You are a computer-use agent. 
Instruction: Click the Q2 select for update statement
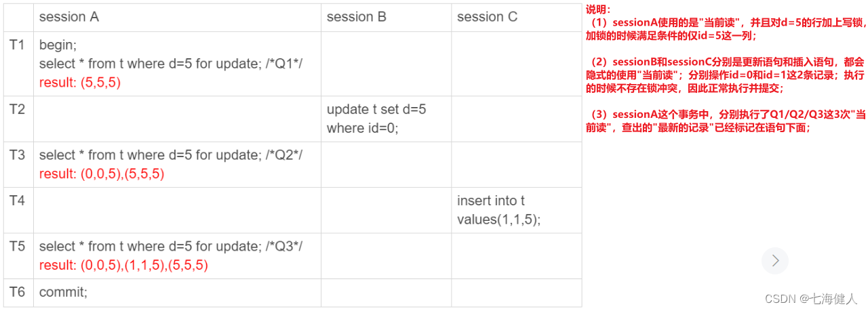tap(171, 155)
